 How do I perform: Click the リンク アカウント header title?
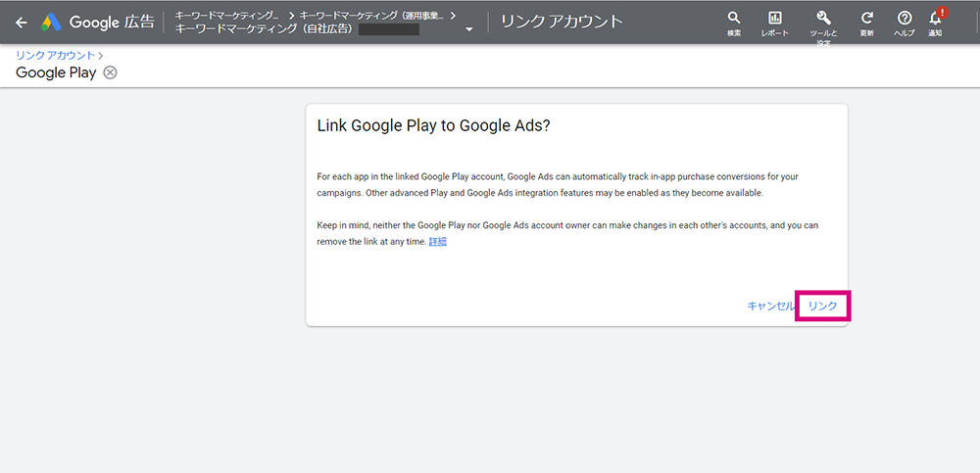[x=562, y=22]
